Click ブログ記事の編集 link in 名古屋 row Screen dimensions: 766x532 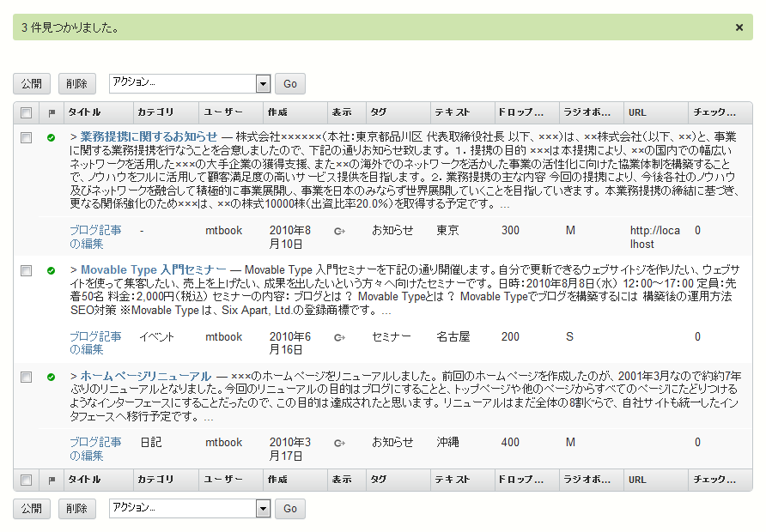pyautogui.click(x=95, y=342)
